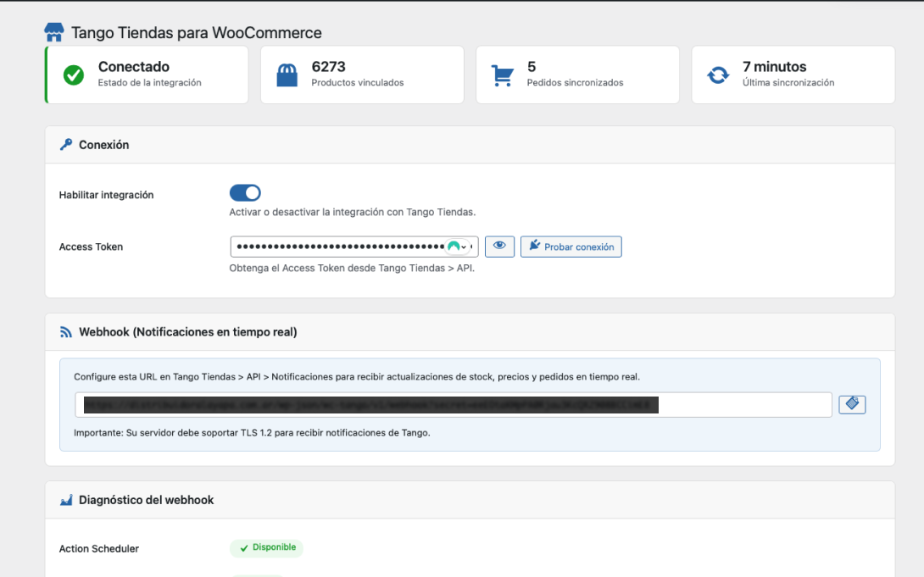This screenshot has height=577, width=924.
Task: Copy the webhook URL with clipboard button
Action: tap(852, 404)
